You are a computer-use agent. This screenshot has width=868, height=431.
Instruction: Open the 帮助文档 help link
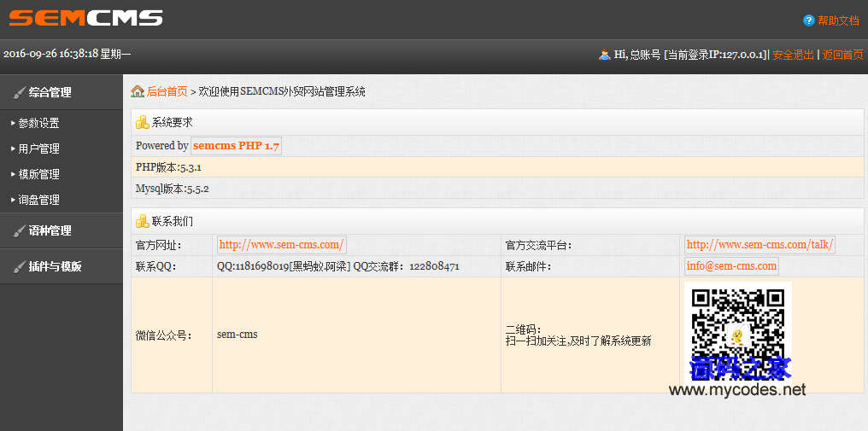coord(839,20)
